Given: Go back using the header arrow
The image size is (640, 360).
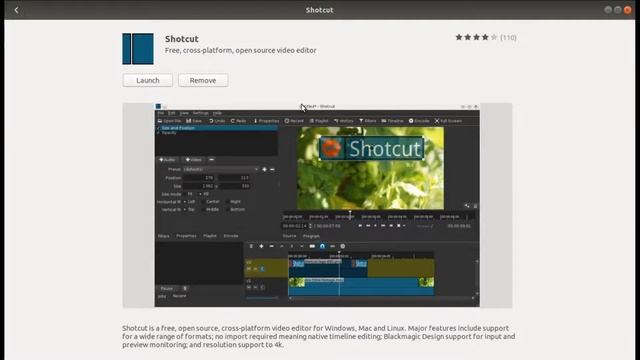Looking at the screenshot, I should pos(16,10).
